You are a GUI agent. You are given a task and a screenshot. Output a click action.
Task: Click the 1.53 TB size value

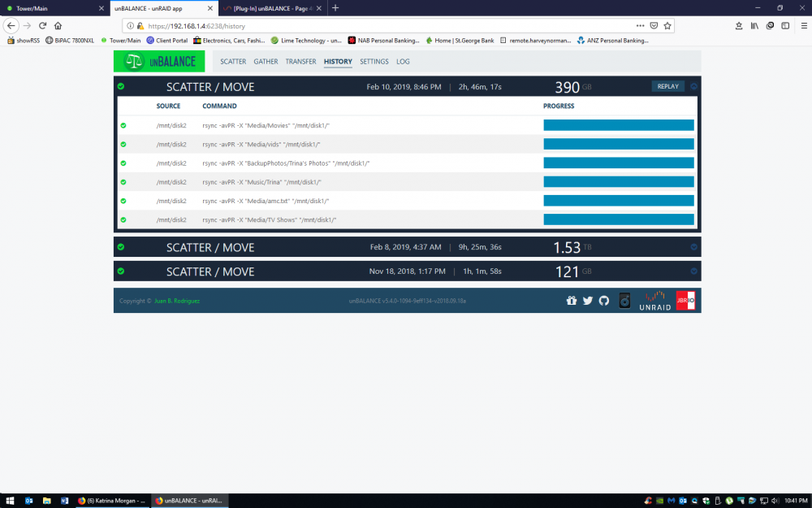pyautogui.click(x=567, y=247)
